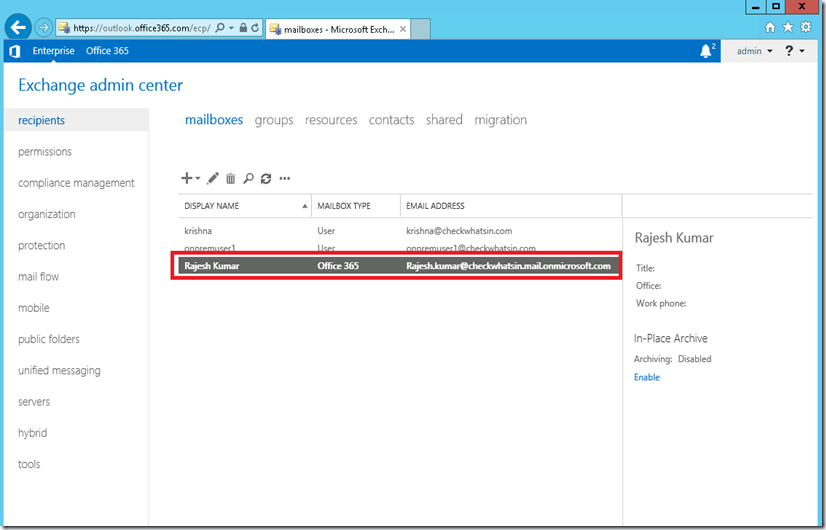Expand the dropdown arrow beside the plus
This screenshot has height=530, width=826.
pos(198,178)
